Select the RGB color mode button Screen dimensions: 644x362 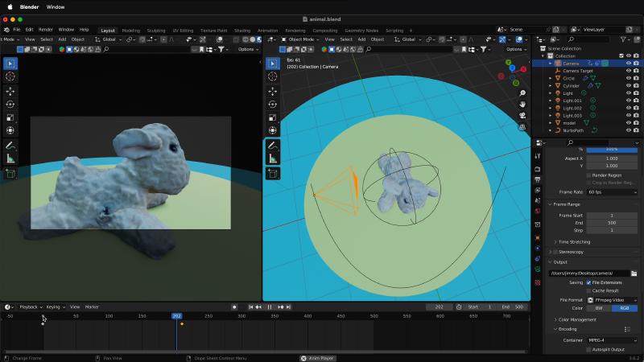point(625,308)
